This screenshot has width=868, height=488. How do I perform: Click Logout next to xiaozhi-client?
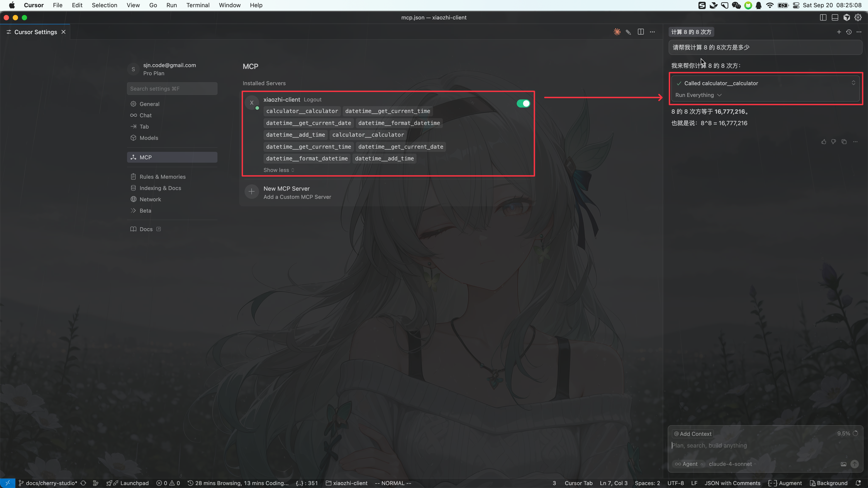point(312,100)
